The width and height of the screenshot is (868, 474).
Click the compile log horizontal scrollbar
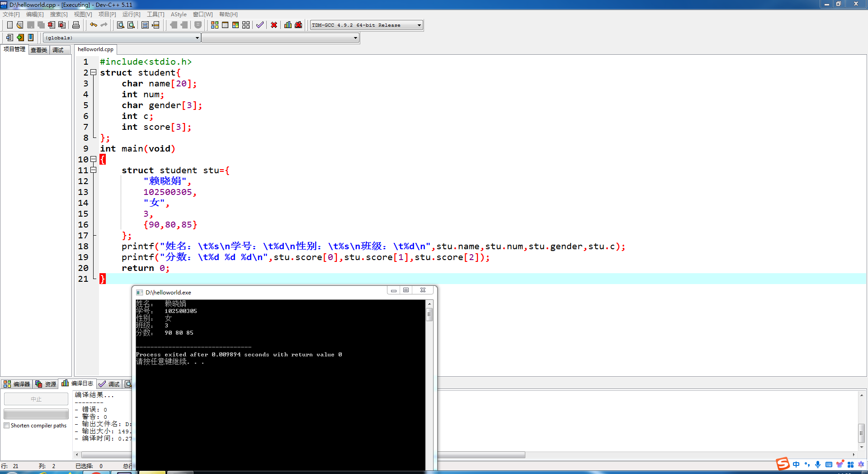465,455
